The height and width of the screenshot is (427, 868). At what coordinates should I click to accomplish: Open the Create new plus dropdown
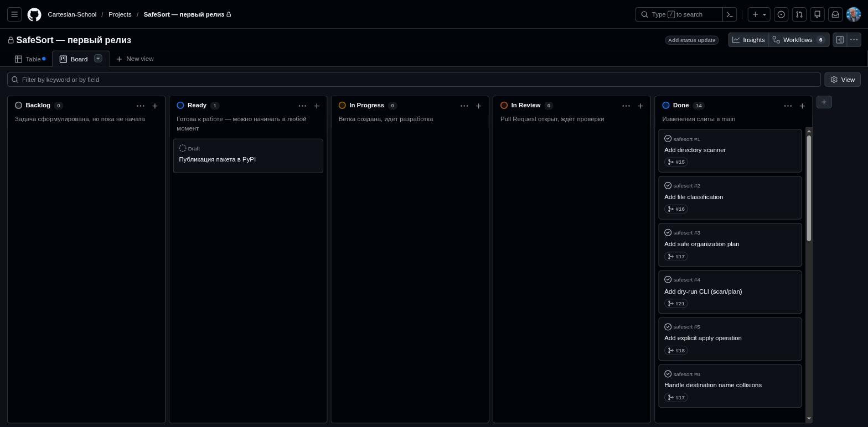coord(759,14)
